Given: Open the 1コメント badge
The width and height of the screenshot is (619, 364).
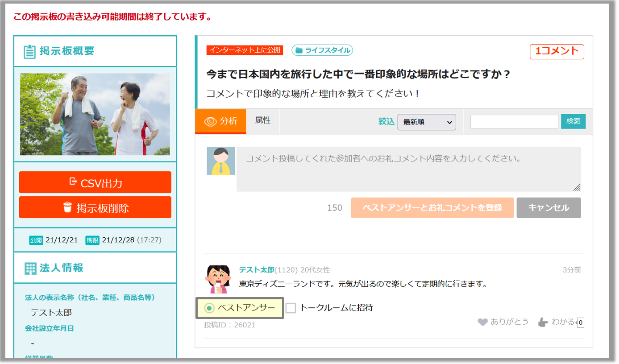Looking at the screenshot, I should (557, 52).
